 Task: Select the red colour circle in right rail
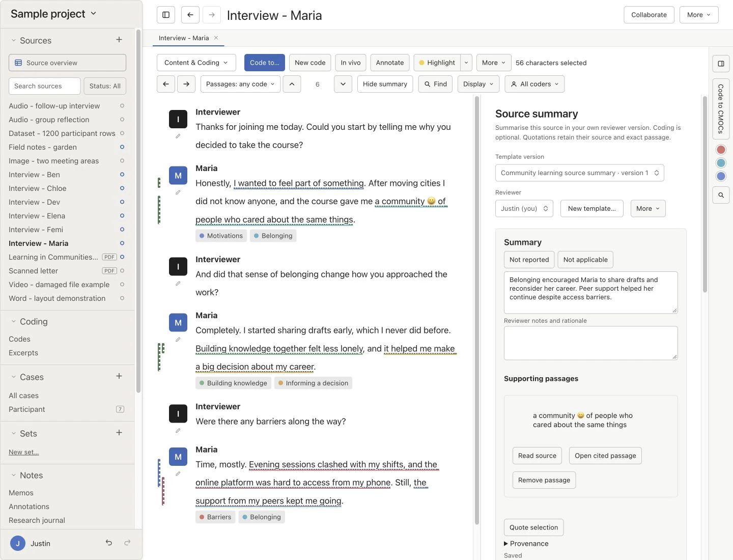point(721,150)
